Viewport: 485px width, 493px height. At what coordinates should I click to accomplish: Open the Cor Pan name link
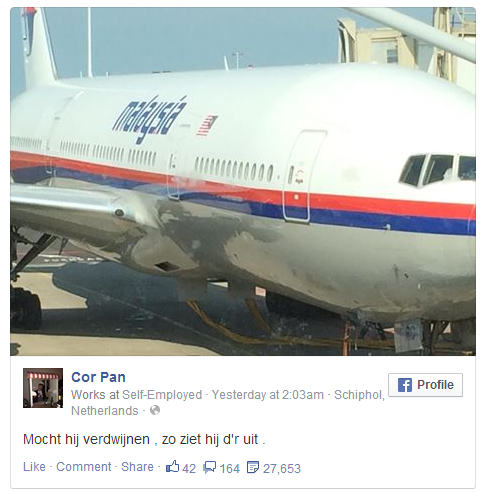(x=98, y=377)
